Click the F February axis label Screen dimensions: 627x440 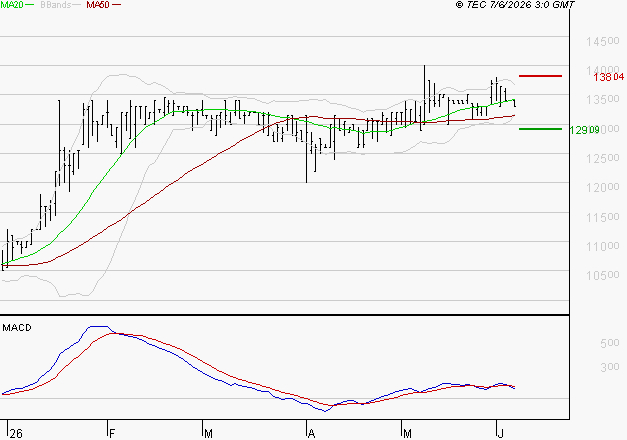coord(112,434)
